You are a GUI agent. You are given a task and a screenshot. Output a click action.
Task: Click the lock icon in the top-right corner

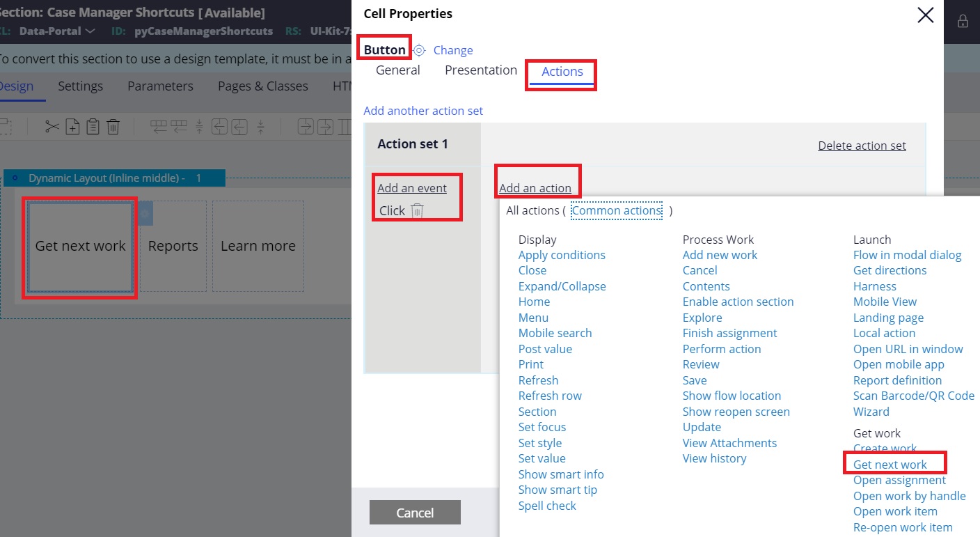[x=963, y=21]
